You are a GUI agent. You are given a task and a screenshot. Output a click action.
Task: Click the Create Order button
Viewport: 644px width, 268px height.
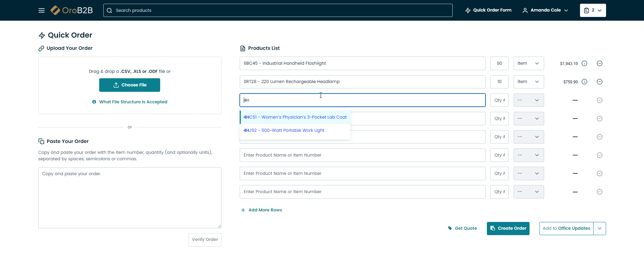click(x=508, y=228)
